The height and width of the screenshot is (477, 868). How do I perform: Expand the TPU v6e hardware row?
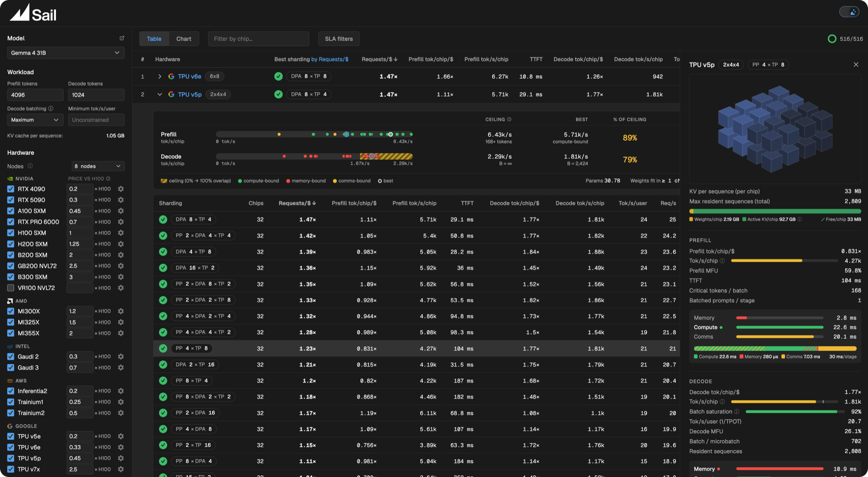[x=160, y=76]
